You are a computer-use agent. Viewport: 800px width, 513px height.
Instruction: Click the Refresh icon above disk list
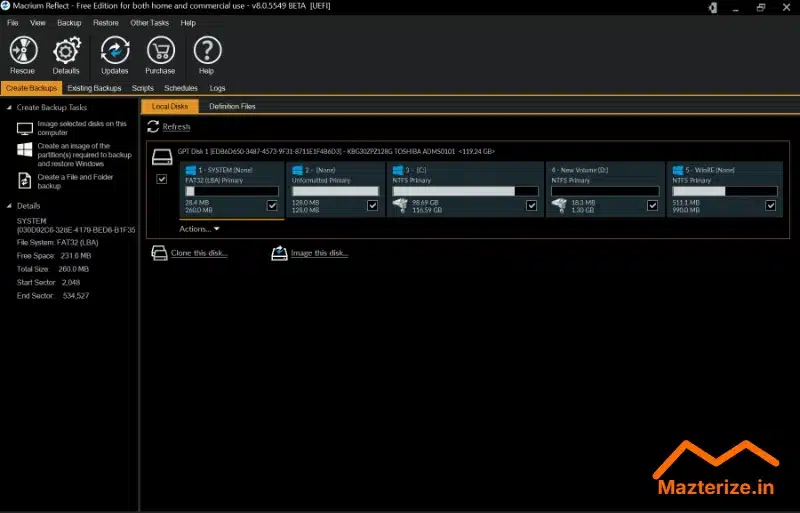point(153,127)
